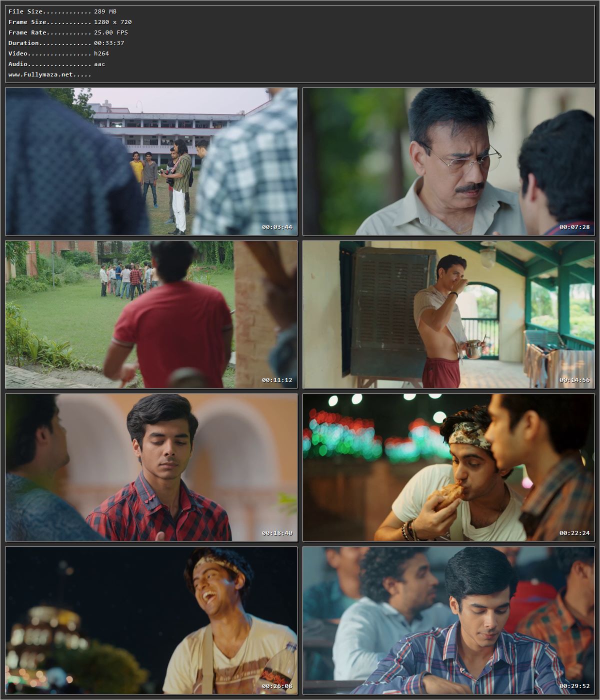Click the 'Frame Rate' label
The image size is (600, 700).
pyautogui.click(x=27, y=32)
